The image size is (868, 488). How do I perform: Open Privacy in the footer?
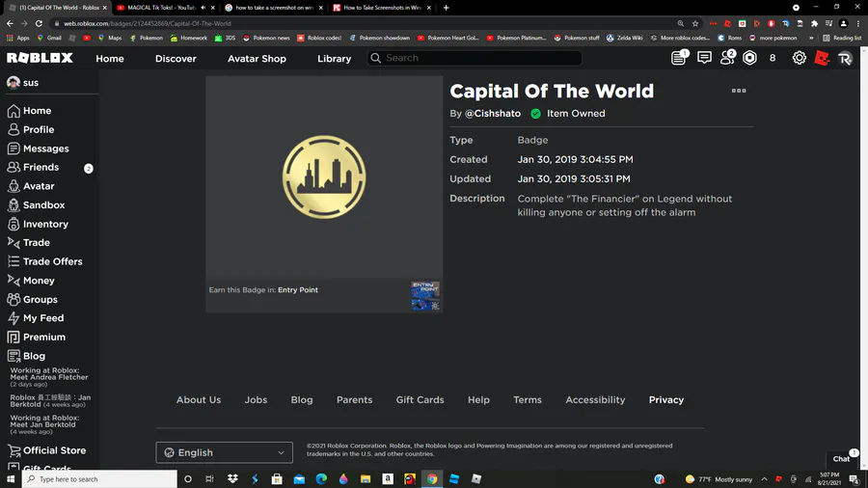pos(665,399)
